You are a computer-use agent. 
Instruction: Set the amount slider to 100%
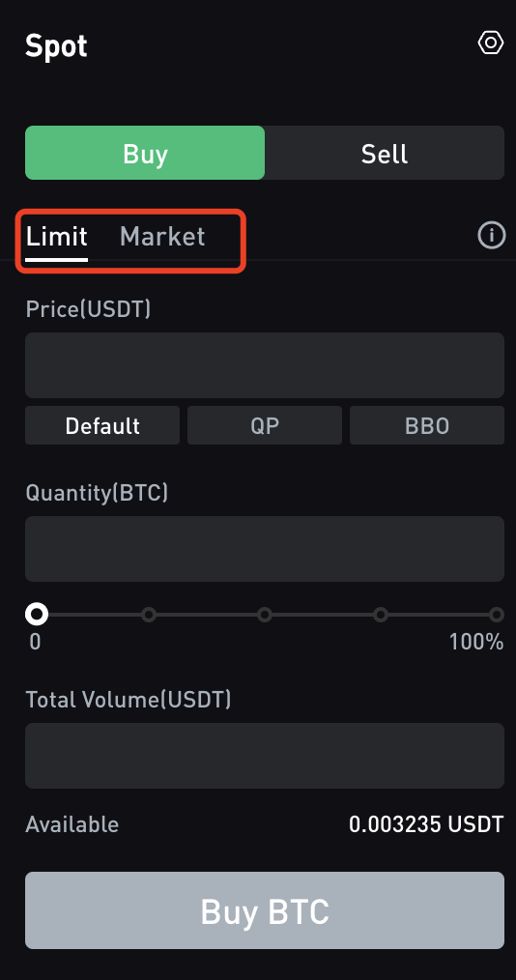click(497, 615)
